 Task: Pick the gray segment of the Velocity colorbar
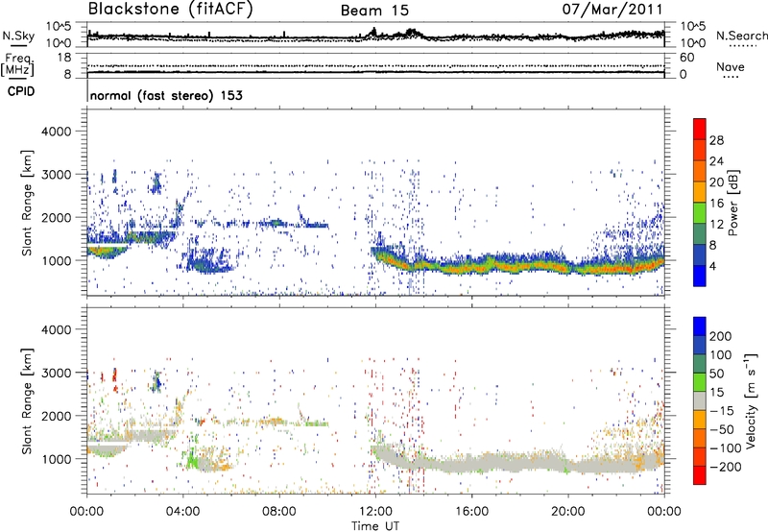coord(700,400)
